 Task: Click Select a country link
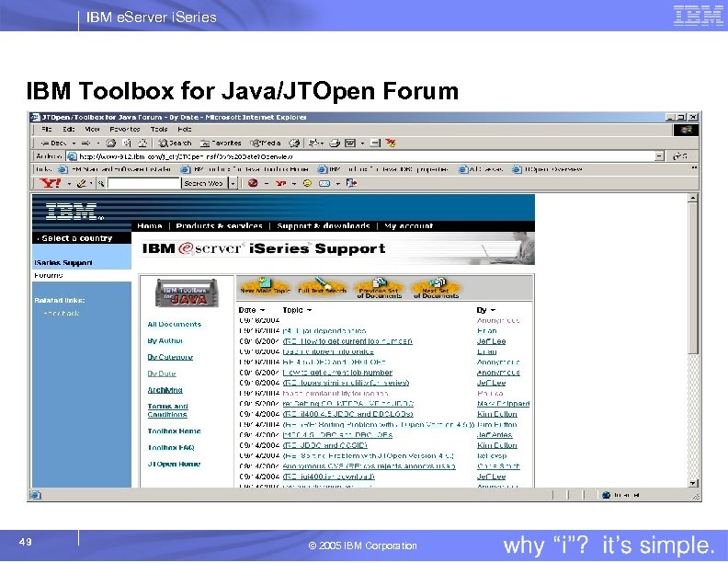click(x=76, y=238)
